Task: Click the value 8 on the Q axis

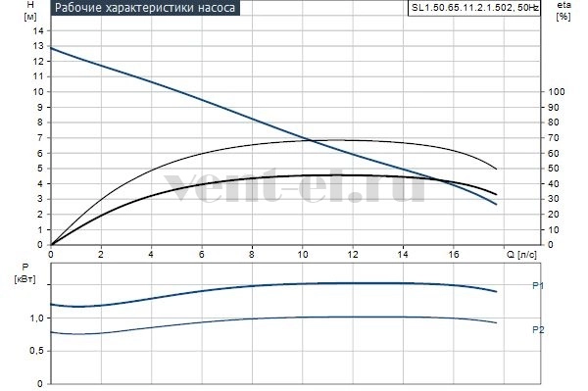Action: click(x=252, y=255)
